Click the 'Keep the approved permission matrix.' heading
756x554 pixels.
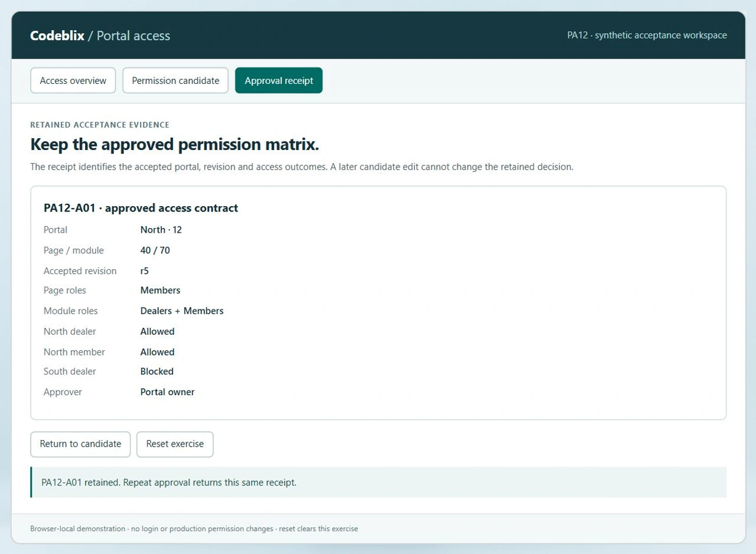point(175,145)
